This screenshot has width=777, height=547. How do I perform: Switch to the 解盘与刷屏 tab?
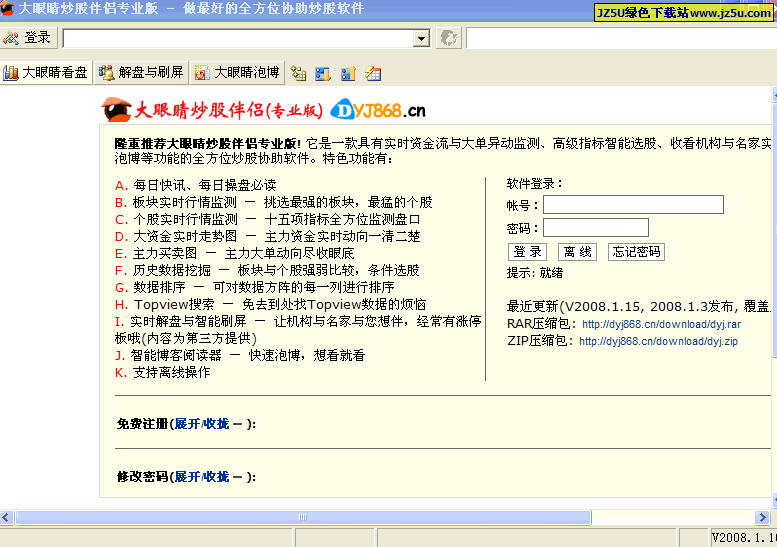[141, 73]
